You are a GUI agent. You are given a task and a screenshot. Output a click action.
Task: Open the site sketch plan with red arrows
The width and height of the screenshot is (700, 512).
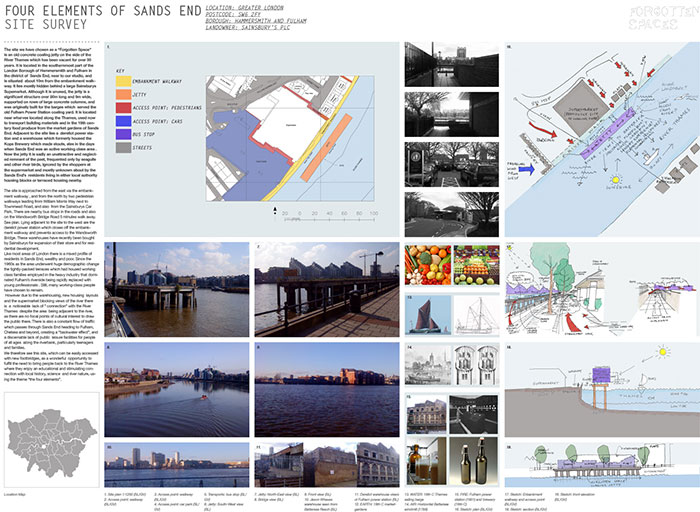pyautogui.click(x=602, y=139)
